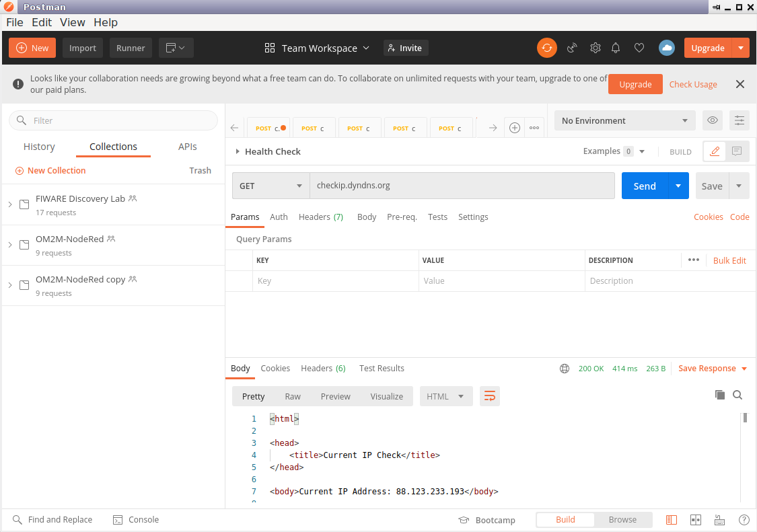The height and width of the screenshot is (532, 757).
Task: Expand FIWARE Discovery Lab collection
Action: 10,204
